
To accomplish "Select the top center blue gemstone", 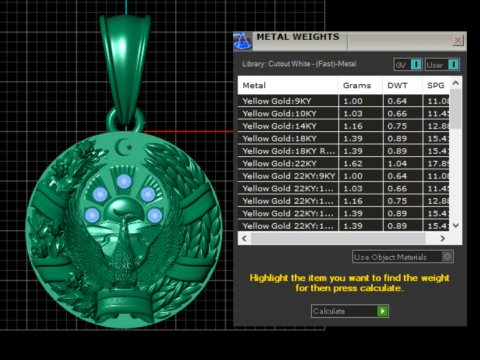I will click(x=124, y=182).
